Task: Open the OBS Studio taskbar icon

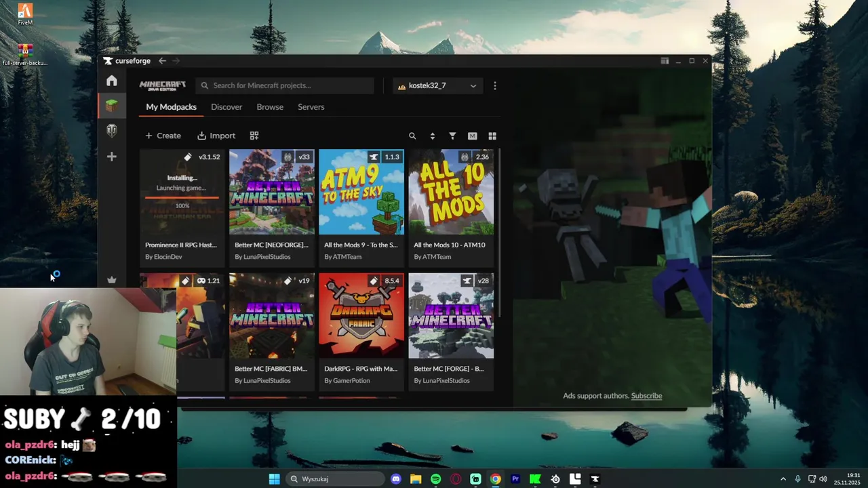Action: pyautogui.click(x=555, y=479)
